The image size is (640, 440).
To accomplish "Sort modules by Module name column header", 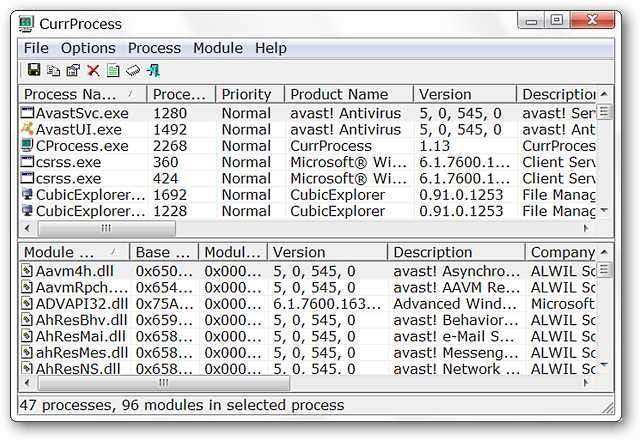I will 74,253.
